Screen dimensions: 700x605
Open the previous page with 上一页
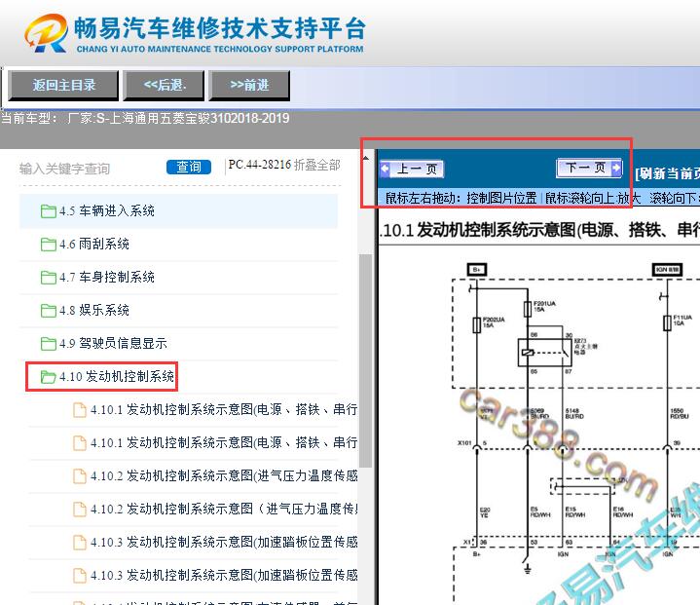click(x=412, y=169)
